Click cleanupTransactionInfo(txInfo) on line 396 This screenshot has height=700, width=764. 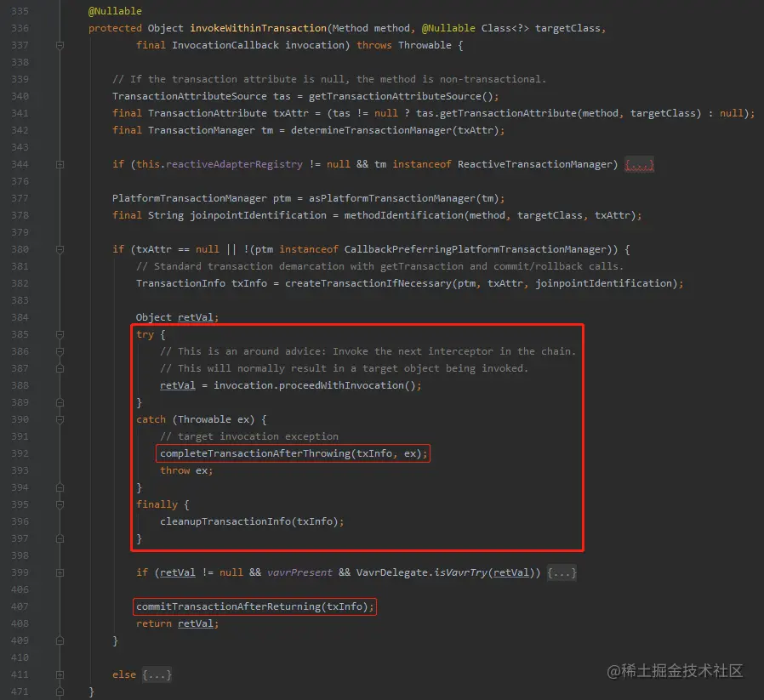click(249, 521)
